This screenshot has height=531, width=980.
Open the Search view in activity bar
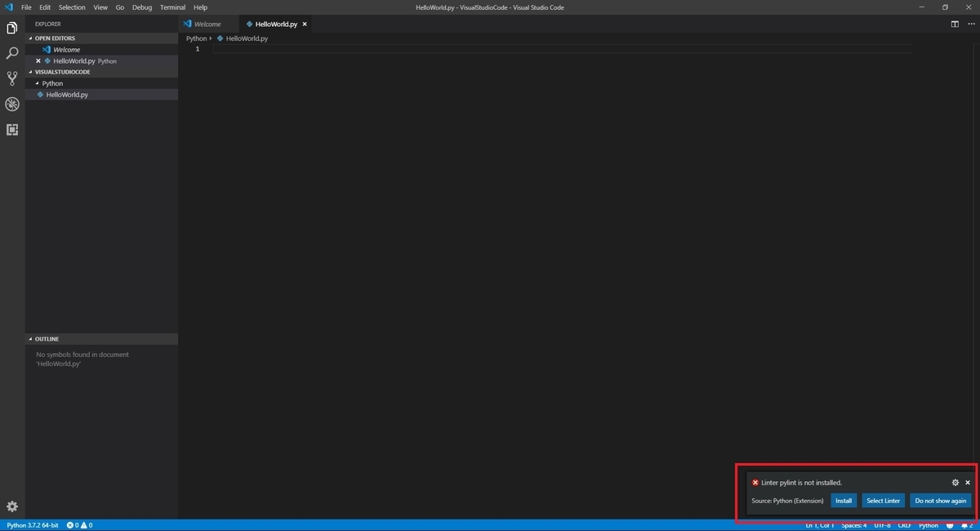[12, 53]
